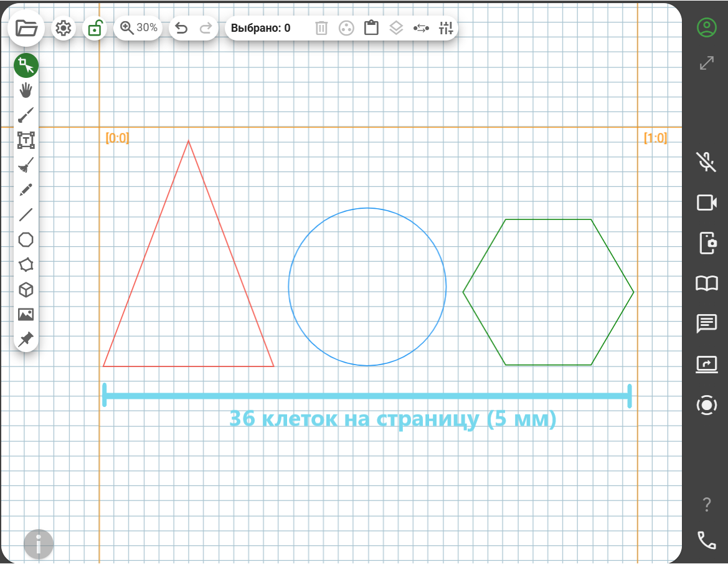Viewport: 728px width, 564px height.
Task: Select the pencil tool
Action: pos(26,189)
